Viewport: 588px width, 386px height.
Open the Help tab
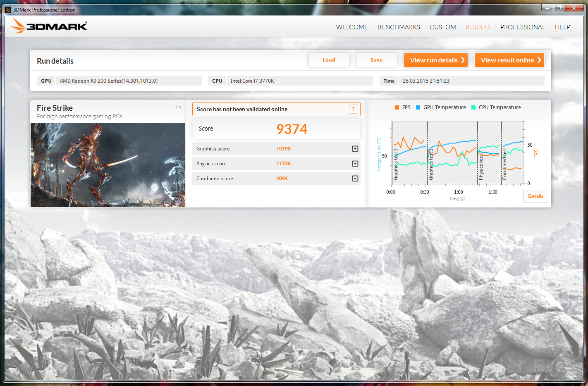click(562, 27)
